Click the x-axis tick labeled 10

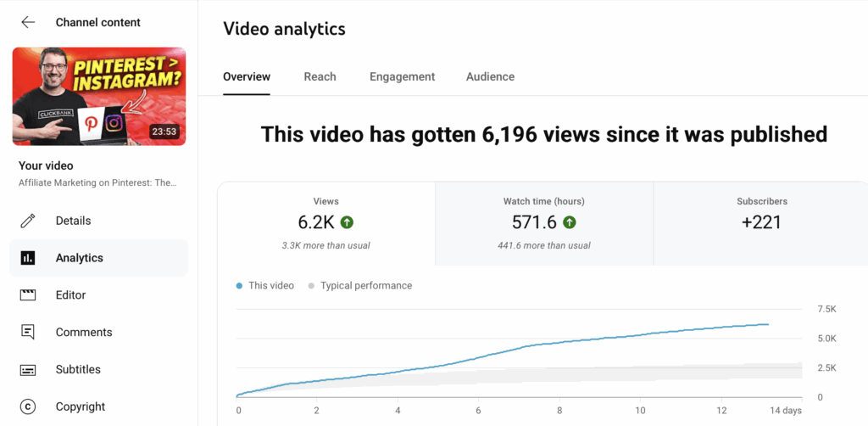coord(641,411)
